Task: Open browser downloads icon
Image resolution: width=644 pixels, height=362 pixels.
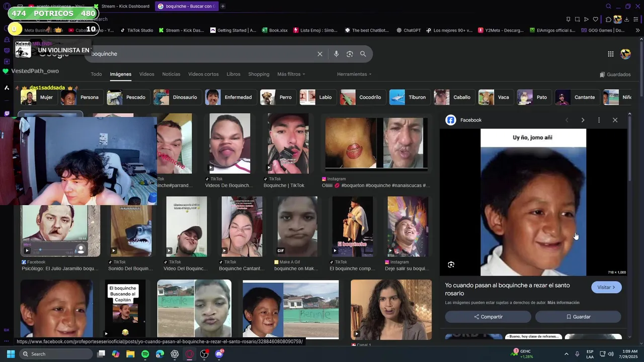Action: pos(627,20)
